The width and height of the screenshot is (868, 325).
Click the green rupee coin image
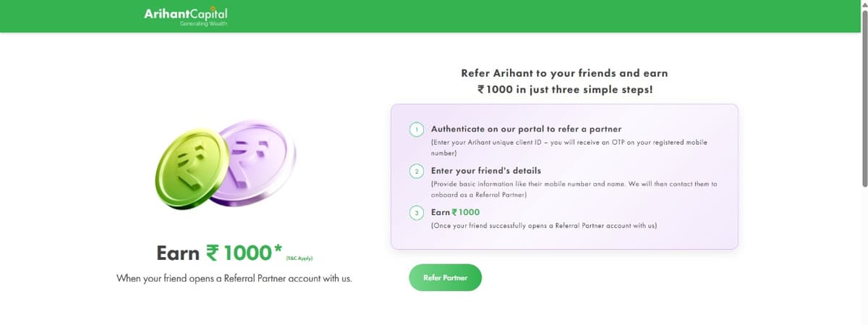pyautogui.click(x=190, y=168)
